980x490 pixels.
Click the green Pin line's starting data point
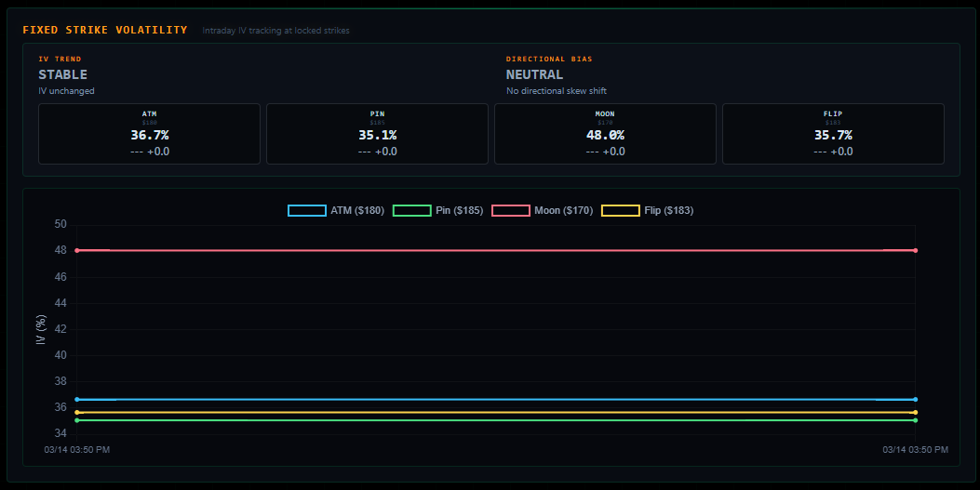[x=77, y=420]
